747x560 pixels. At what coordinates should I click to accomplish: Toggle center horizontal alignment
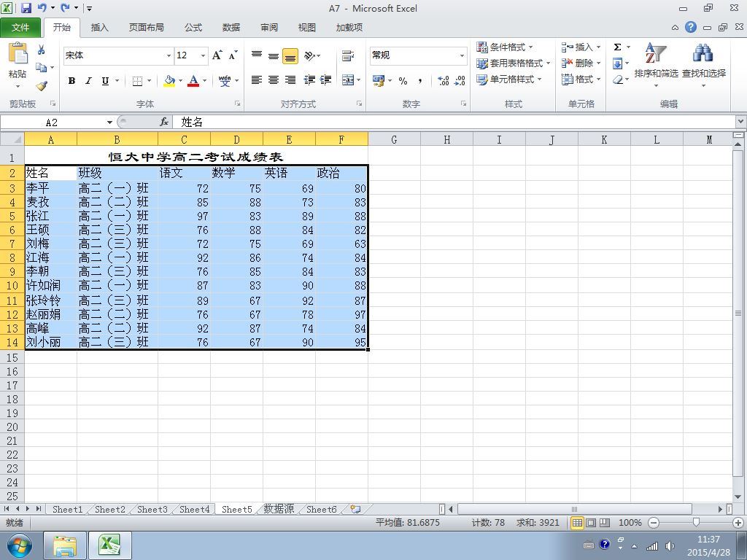click(274, 80)
